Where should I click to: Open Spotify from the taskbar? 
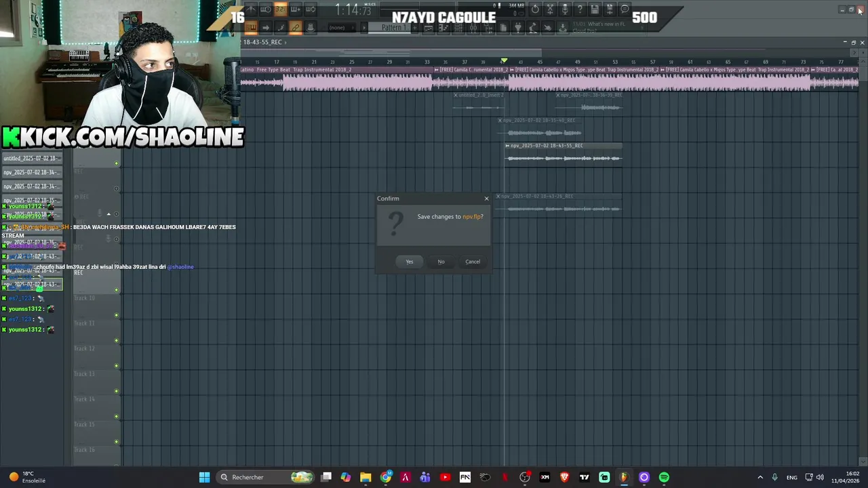[x=664, y=477]
